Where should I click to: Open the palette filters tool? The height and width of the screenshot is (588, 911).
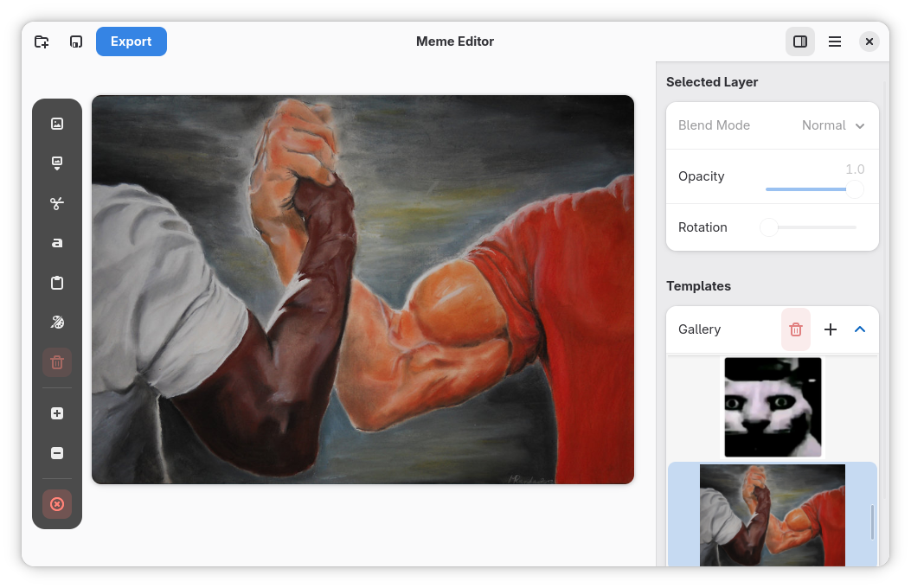pyautogui.click(x=57, y=323)
